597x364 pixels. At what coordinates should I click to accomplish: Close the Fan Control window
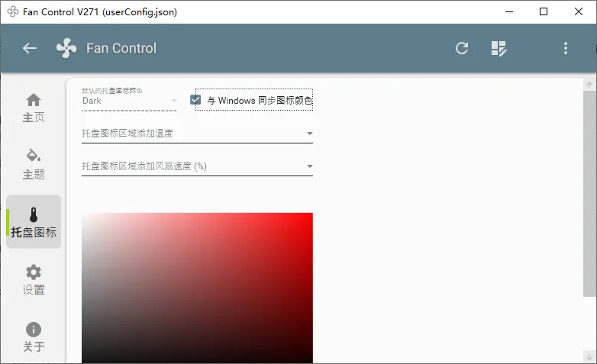pos(579,11)
